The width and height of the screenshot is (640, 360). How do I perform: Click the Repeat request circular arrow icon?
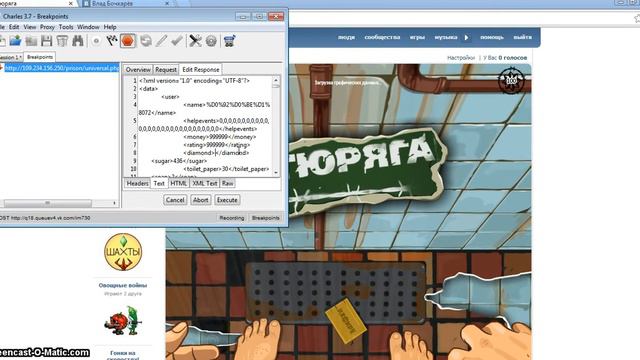146,41
